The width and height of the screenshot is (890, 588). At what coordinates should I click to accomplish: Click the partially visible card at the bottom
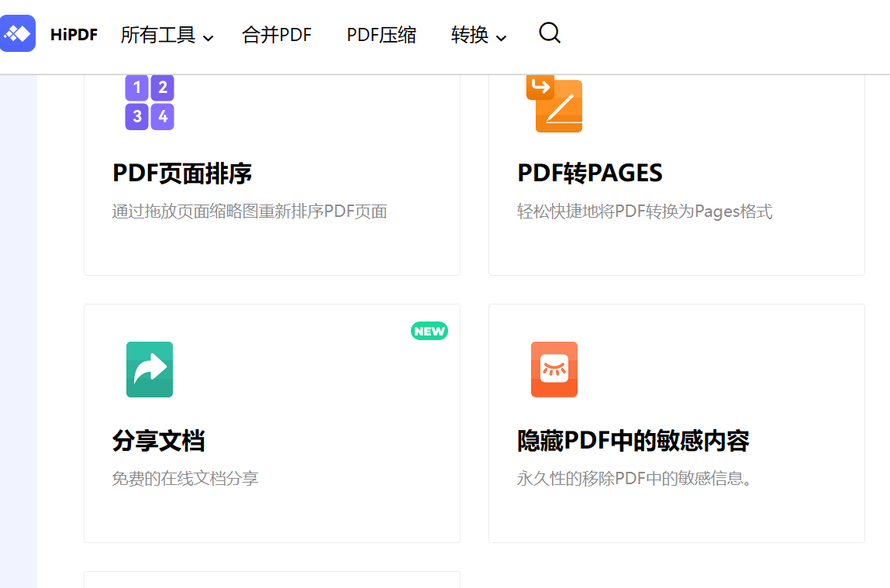[x=271, y=581]
